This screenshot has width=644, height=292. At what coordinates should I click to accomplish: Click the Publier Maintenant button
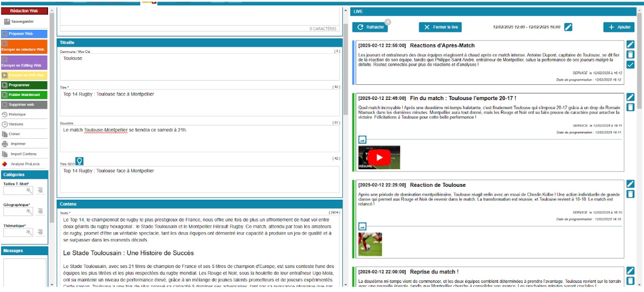(24, 94)
